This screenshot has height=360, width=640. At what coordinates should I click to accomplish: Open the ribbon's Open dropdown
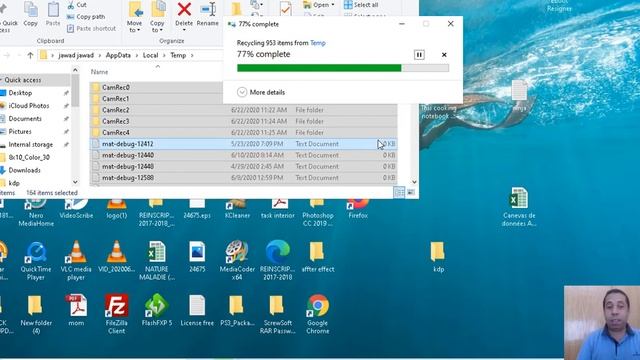pyautogui.click(x=319, y=5)
